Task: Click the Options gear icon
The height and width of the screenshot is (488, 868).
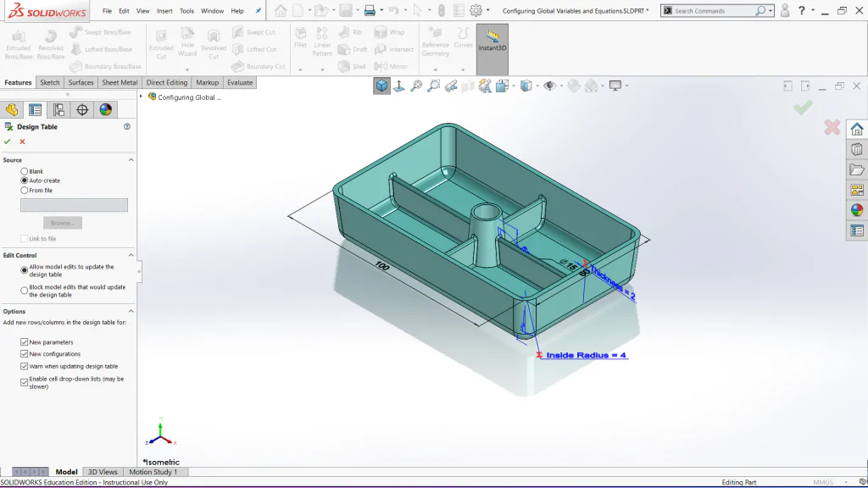Action: click(476, 10)
